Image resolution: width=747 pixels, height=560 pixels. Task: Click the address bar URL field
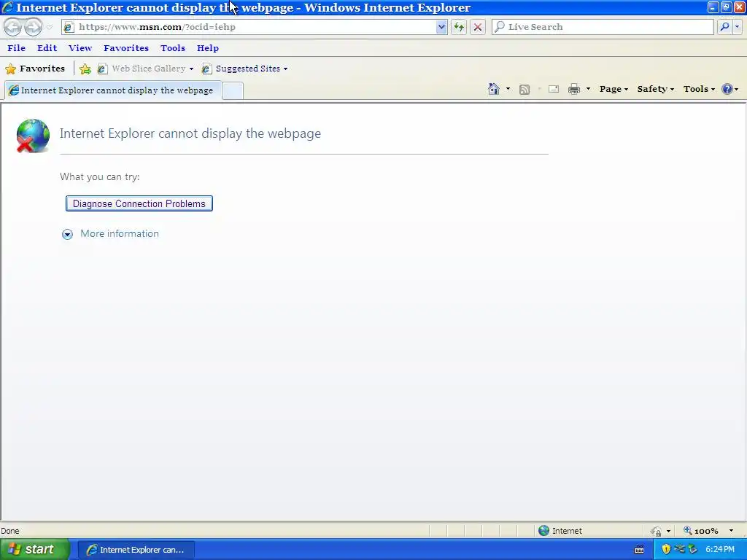(x=248, y=27)
